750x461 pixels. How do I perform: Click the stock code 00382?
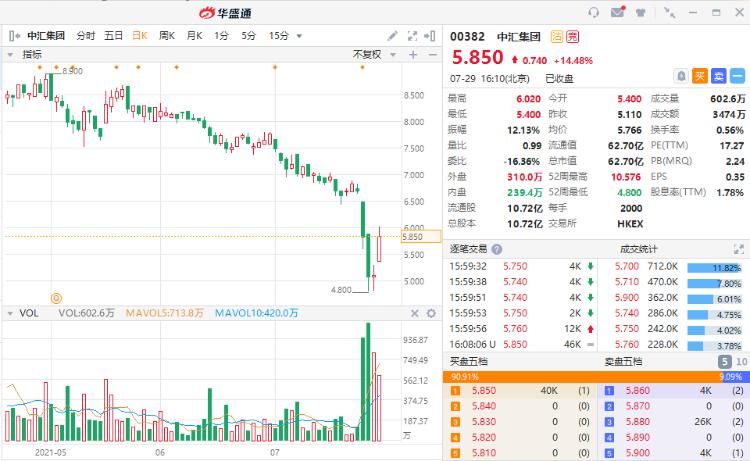tap(467, 37)
